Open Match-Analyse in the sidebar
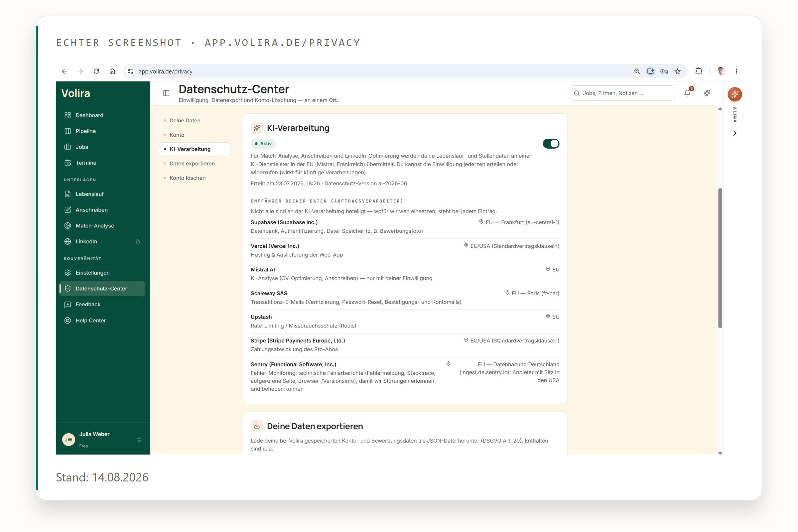Screen dimensions: 798x532 point(102,226)
